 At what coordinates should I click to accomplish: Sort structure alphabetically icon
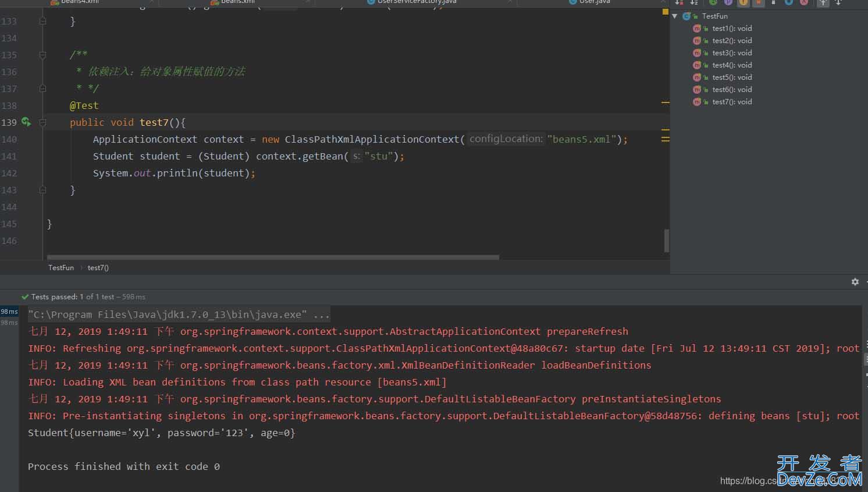(x=693, y=2)
